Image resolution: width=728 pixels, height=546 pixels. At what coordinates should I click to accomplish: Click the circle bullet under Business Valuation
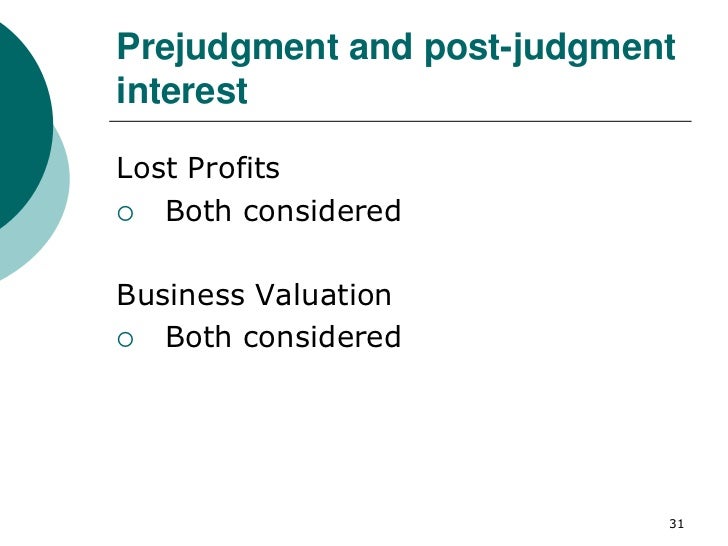pos(125,339)
